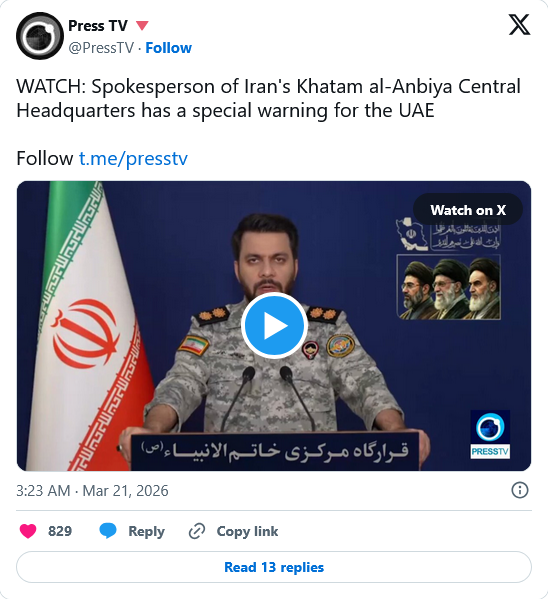
Task: Open the t.me/presstv link
Action: 133,158
